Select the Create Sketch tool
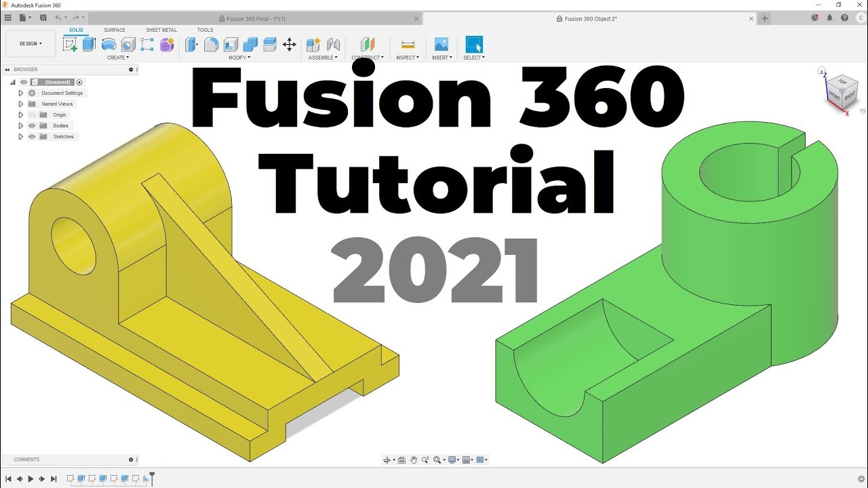868x488 pixels. (70, 45)
